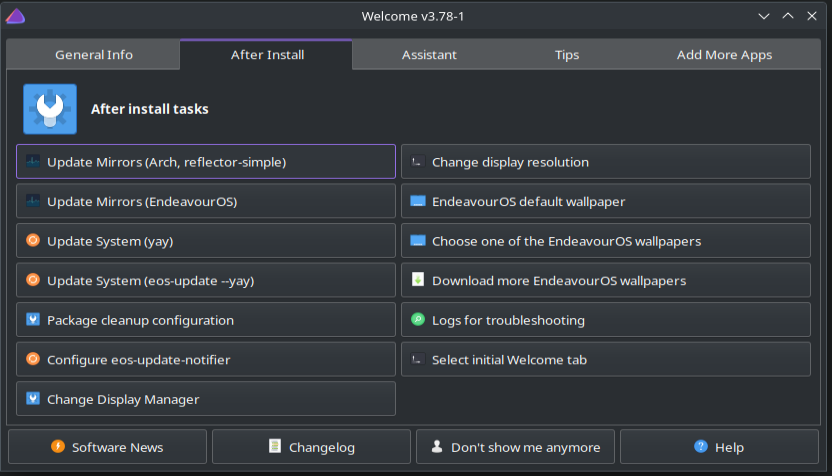This screenshot has width=832, height=476.
Task: Switch to the Assistant tab
Action: point(429,55)
